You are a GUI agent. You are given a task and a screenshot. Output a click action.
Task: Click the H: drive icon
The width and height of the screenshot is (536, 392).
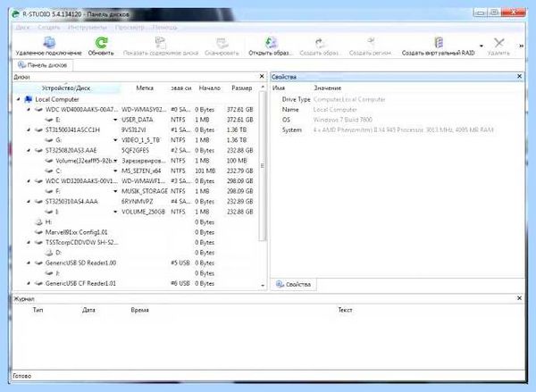(x=38, y=222)
